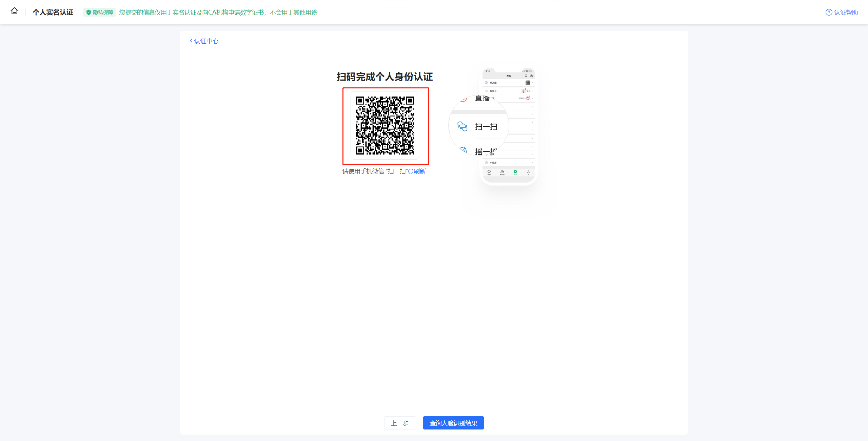Viewport: 868px width, 441px height.
Task: Click the WeChat phone illustration
Action: pos(509,126)
